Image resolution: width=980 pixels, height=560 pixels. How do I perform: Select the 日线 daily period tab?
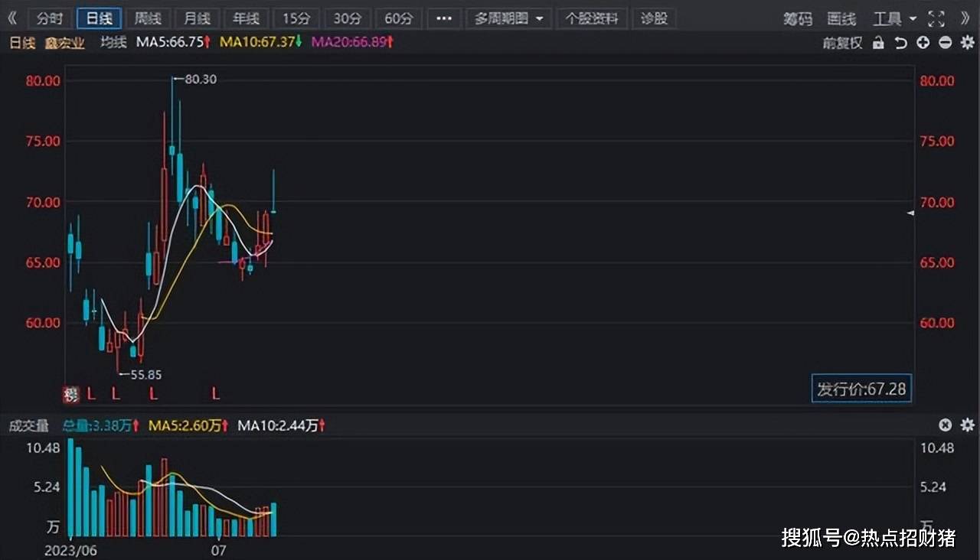coord(100,18)
